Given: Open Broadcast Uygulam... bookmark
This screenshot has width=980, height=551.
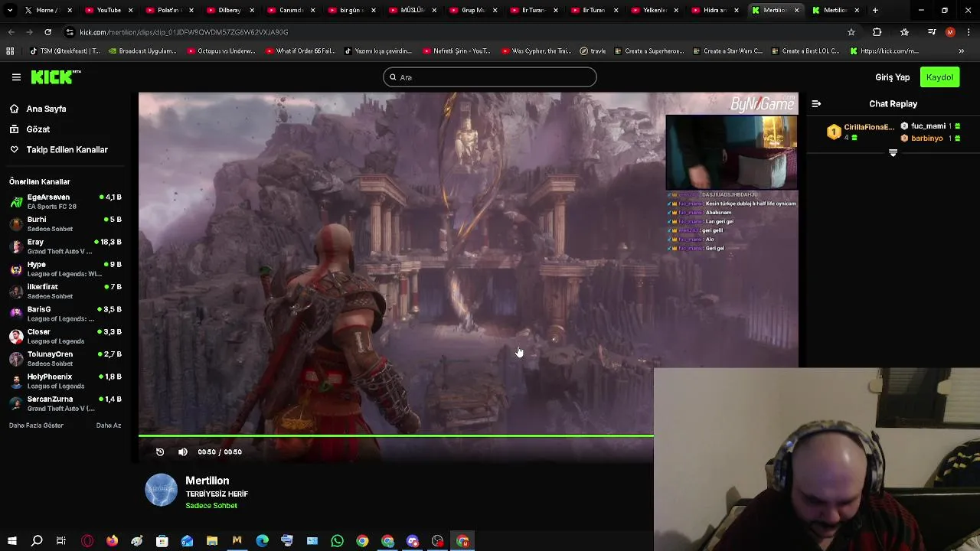Looking at the screenshot, I should point(142,51).
